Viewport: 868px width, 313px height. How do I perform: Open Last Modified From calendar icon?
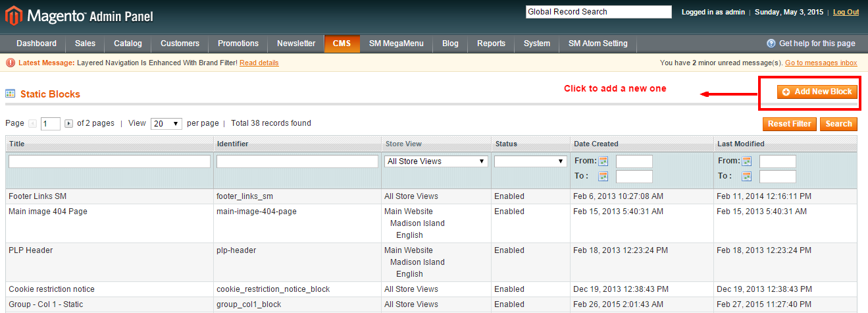746,161
